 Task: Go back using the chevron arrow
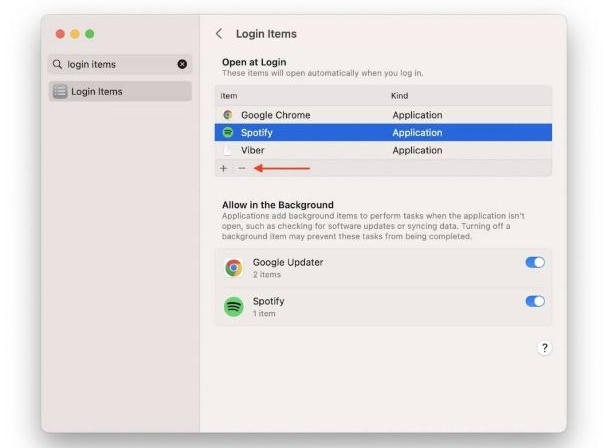coord(219,34)
